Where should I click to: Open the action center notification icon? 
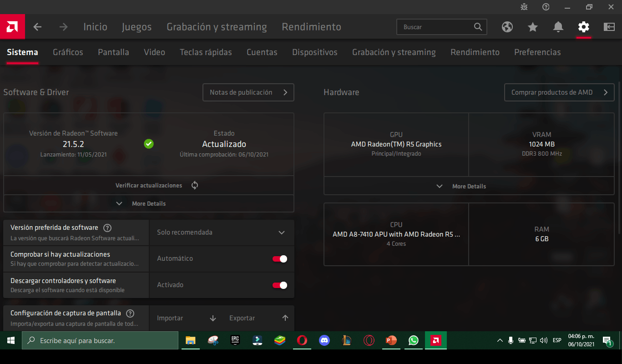click(x=607, y=341)
